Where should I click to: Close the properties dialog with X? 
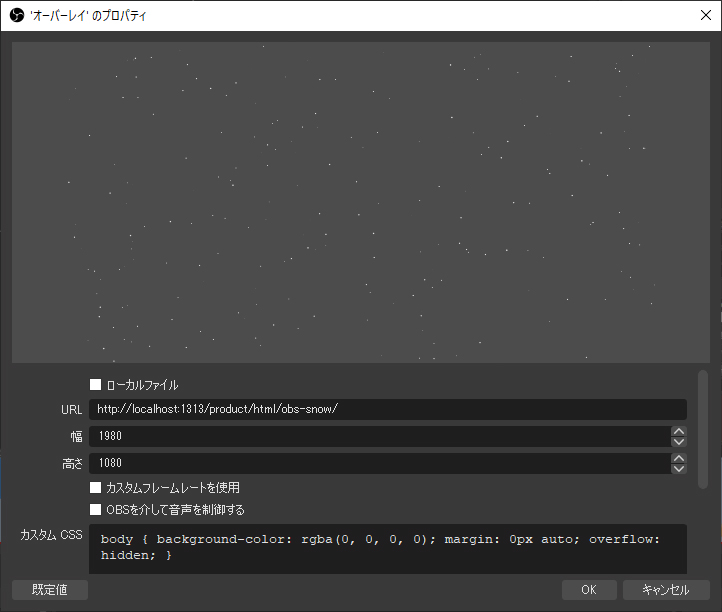pyautogui.click(x=705, y=15)
